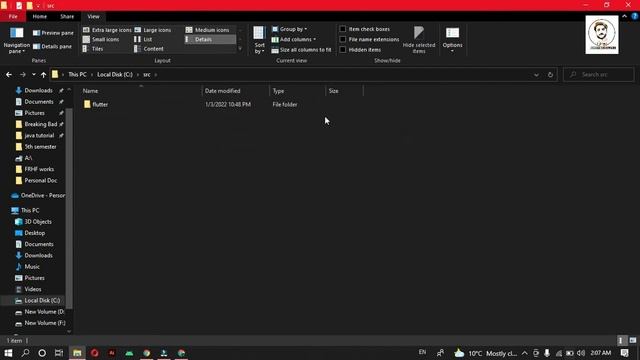640x360 pixels.
Task: Open Breaking Bad folder shortcut
Action: [40, 124]
